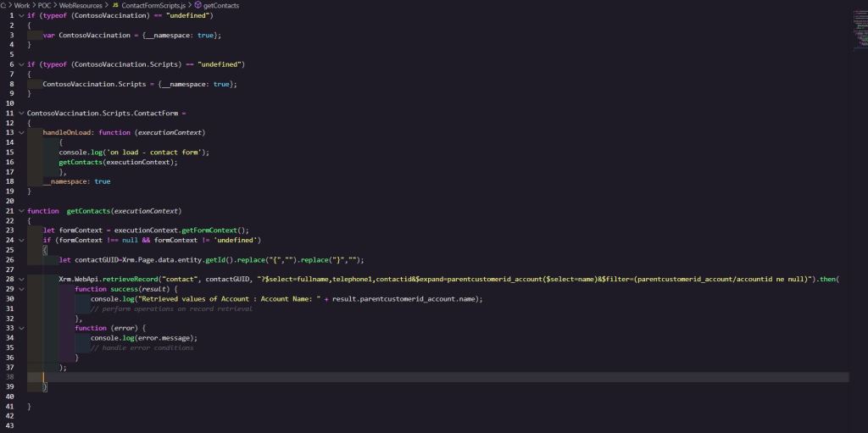Click getContacts label in the breadcrumb
868x433 pixels.
click(x=221, y=5)
